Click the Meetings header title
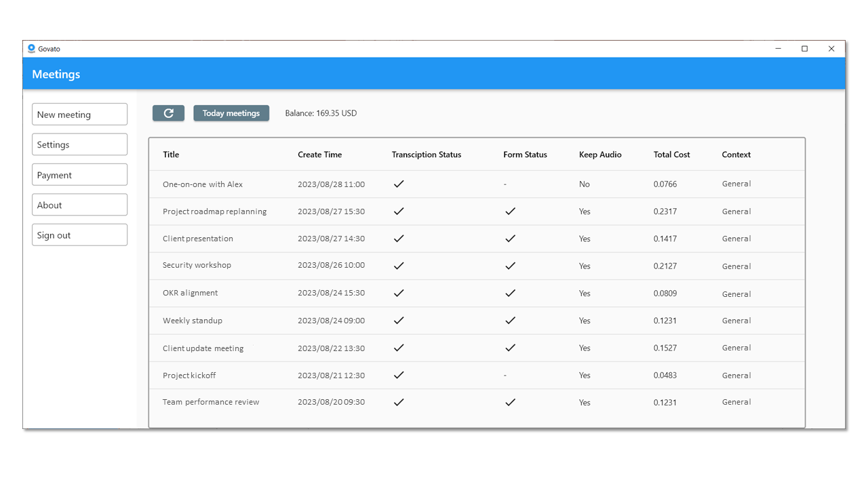The image size is (868, 488). coord(56,75)
